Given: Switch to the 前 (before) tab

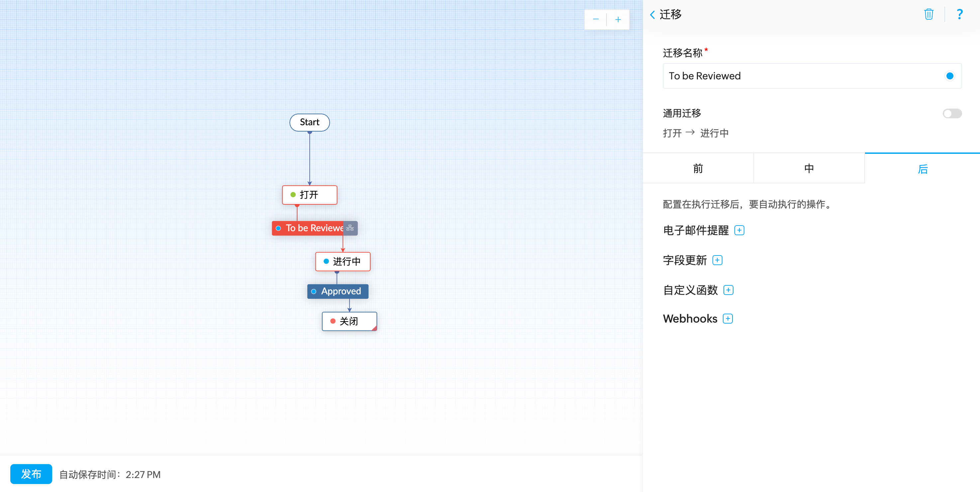Looking at the screenshot, I should (x=698, y=168).
